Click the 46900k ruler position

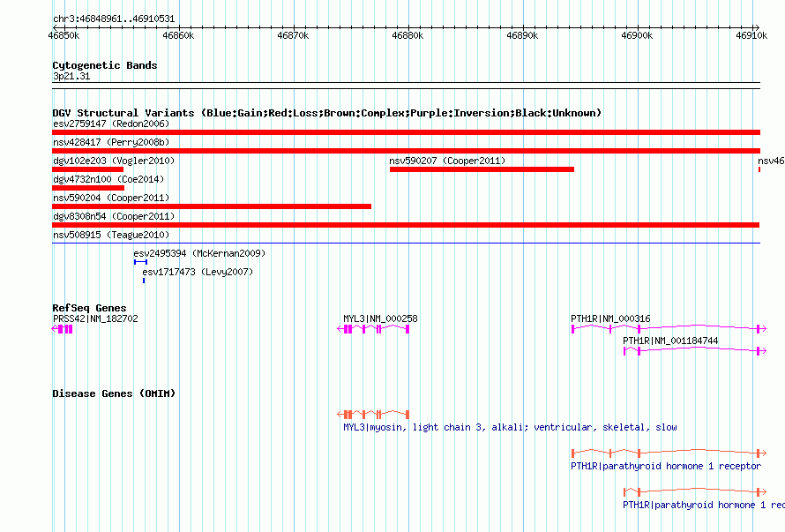click(x=637, y=35)
